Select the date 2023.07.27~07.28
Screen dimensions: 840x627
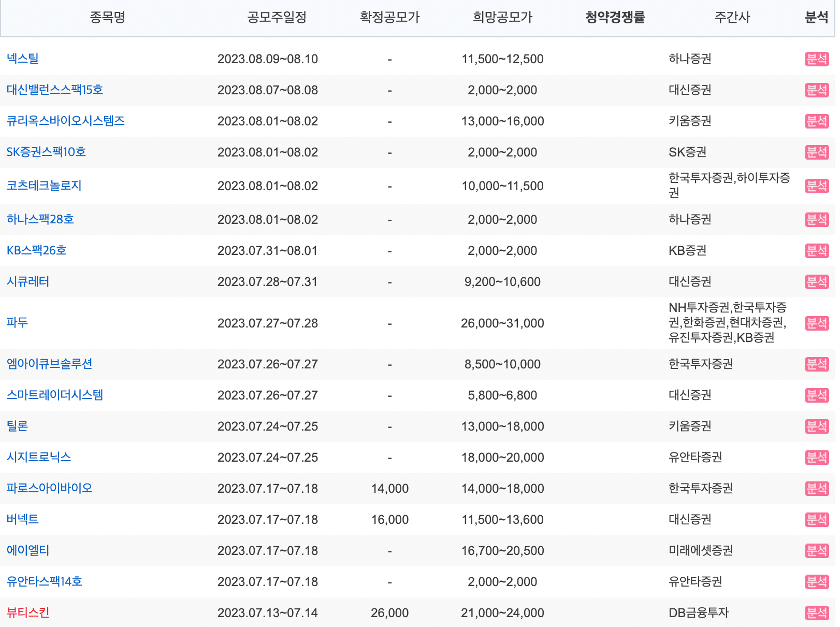[268, 323]
